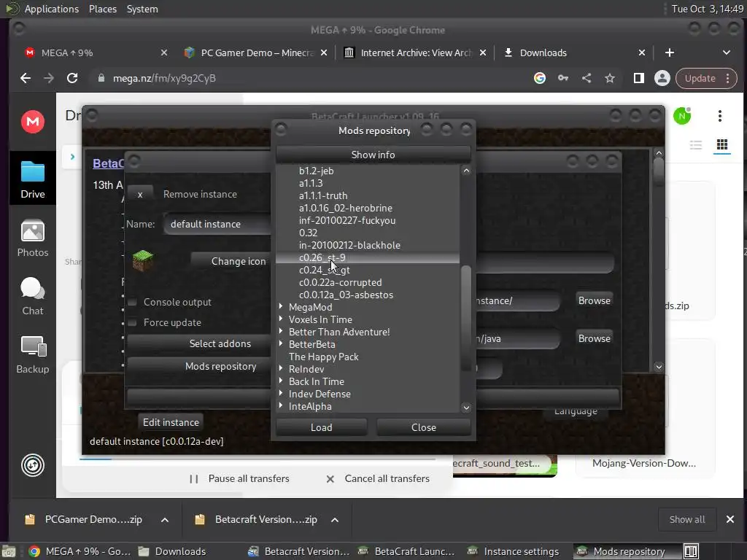This screenshot has height=560, width=747.
Task: Open a new Chrome tab with plus icon
Action: tap(670, 52)
